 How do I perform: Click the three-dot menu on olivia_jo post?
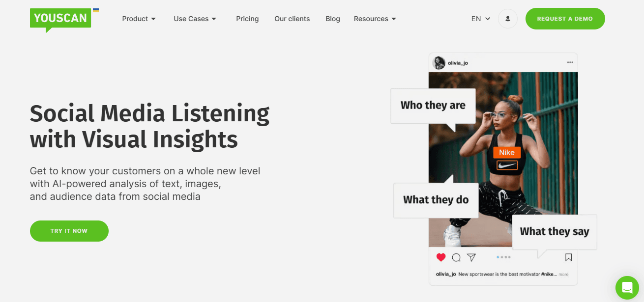570,62
